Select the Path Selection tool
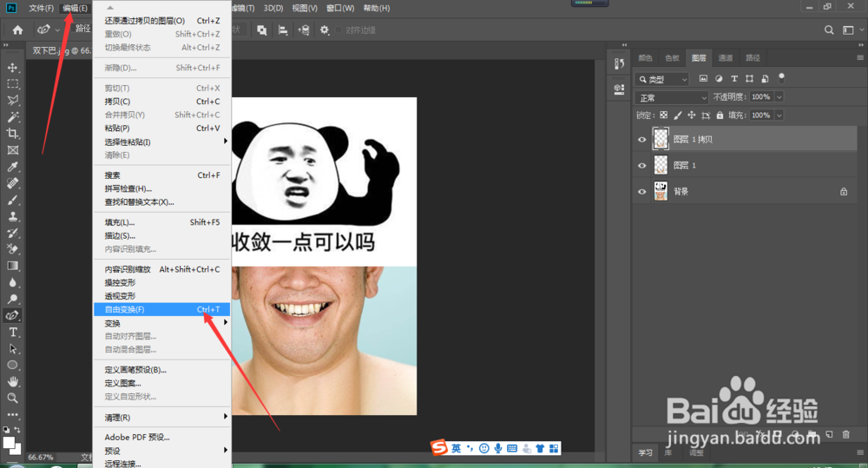The width and height of the screenshot is (868, 468). tap(13, 349)
